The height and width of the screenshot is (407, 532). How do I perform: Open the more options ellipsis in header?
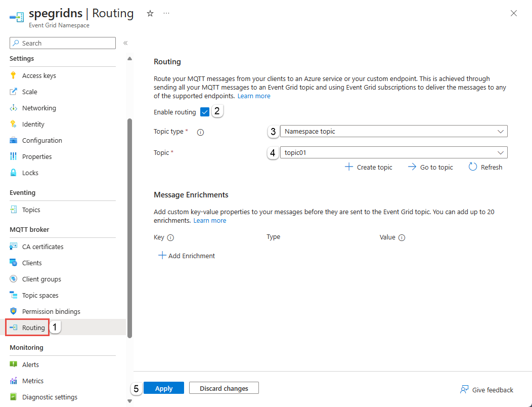coord(166,13)
